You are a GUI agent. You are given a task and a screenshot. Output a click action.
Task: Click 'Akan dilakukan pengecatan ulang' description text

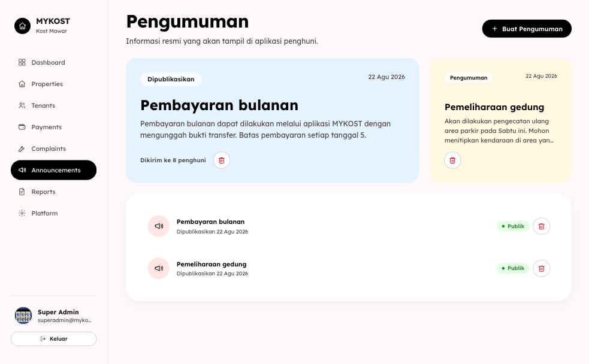(499, 131)
